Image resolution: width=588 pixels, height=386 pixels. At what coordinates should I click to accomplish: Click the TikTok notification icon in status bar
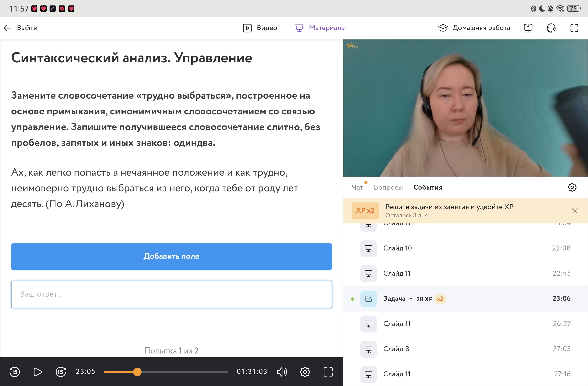pos(53,9)
